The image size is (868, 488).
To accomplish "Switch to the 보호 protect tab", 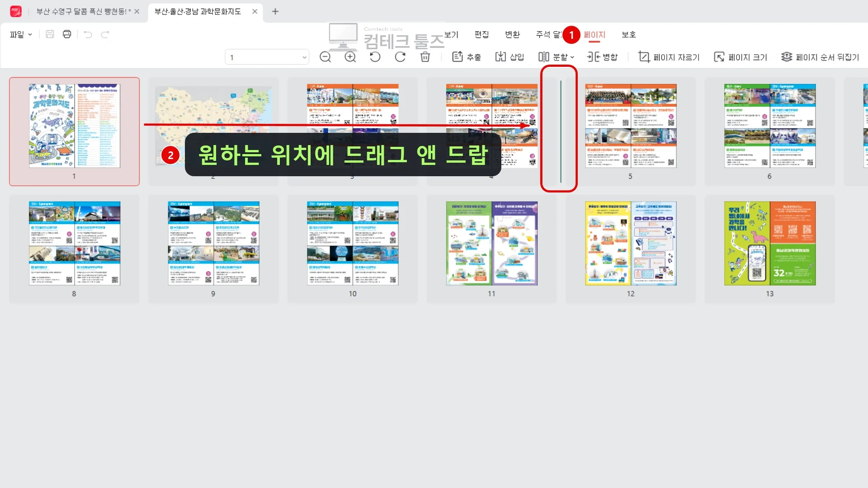I will [x=628, y=34].
